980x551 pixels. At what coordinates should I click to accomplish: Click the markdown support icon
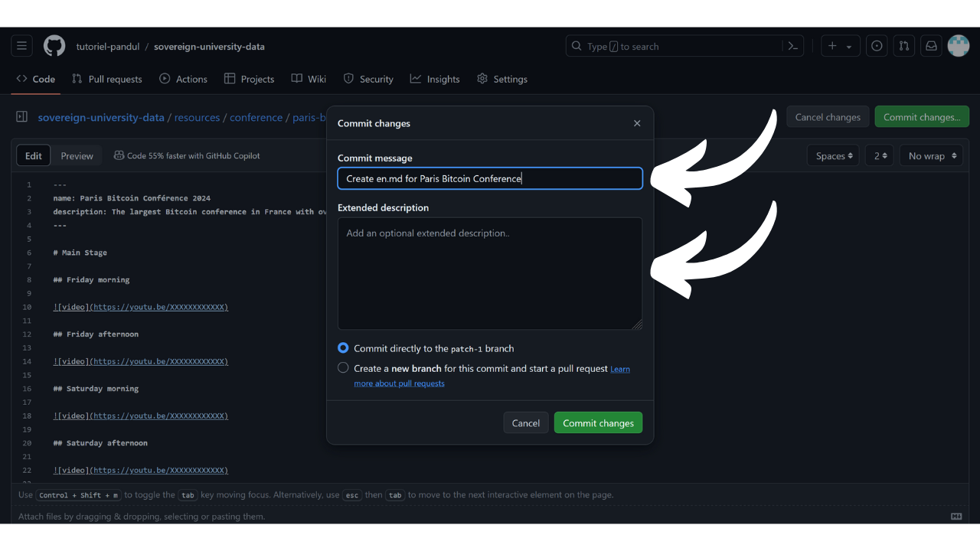tap(956, 517)
